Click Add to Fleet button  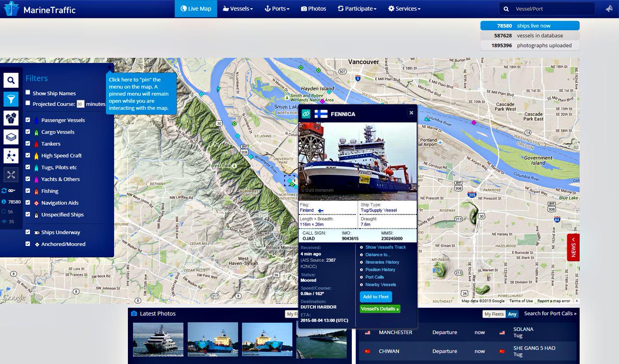(376, 296)
